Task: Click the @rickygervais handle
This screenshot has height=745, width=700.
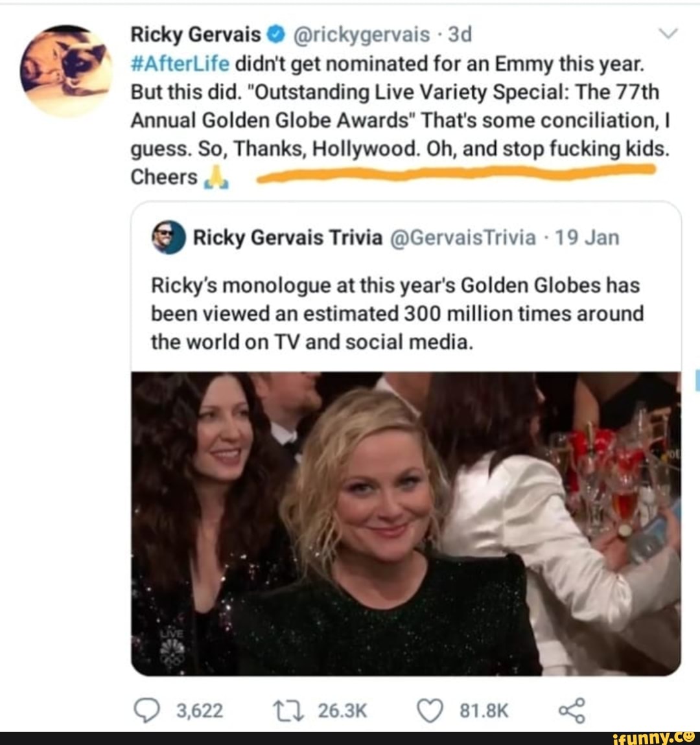Action: 362,34
